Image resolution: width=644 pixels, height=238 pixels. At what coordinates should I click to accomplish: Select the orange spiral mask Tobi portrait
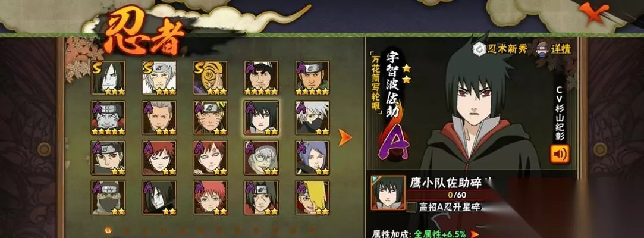pos(211,78)
